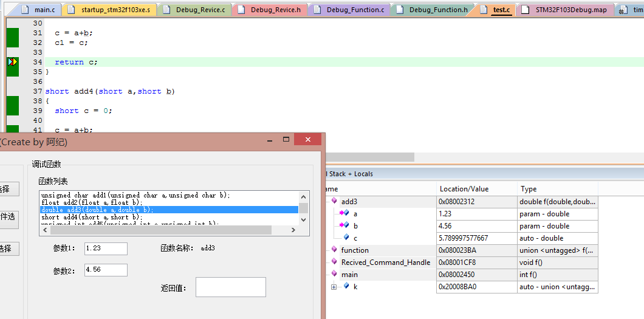The height and width of the screenshot is (319, 644).
Task: Click the parameter icon next to variable a
Action: [344, 213]
